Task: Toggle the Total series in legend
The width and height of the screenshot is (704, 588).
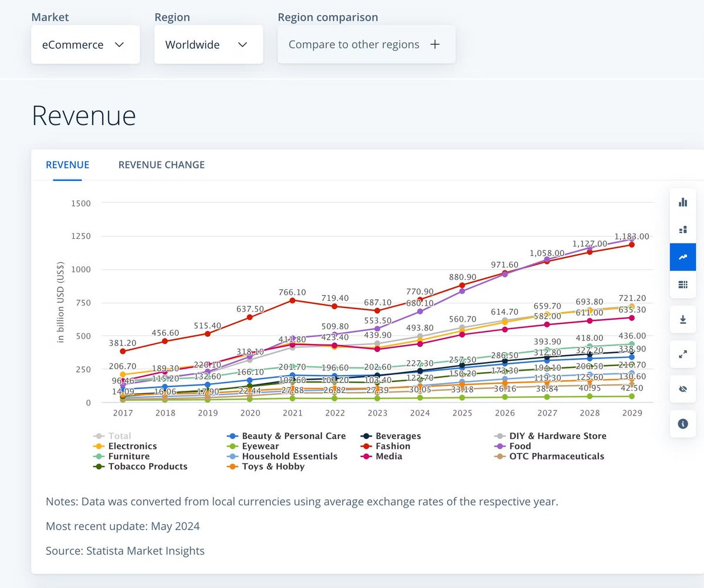Action: (113, 436)
